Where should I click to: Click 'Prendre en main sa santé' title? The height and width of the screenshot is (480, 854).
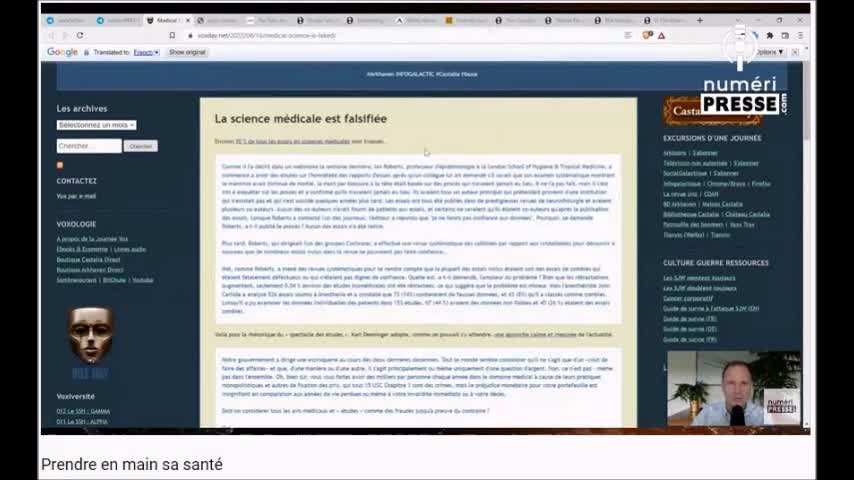tap(132, 465)
